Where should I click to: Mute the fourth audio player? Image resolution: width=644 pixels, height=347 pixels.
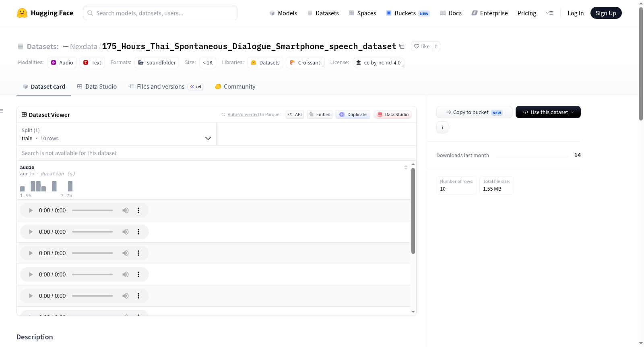click(x=126, y=274)
